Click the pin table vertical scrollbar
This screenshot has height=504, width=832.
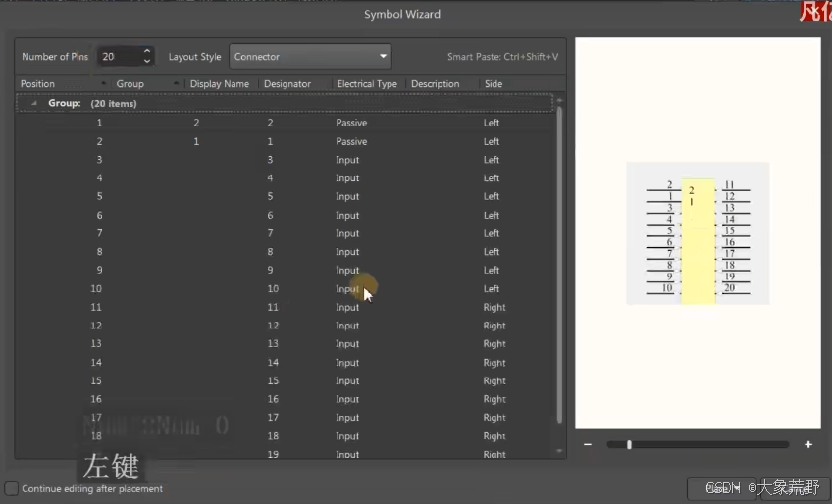click(559, 264)
